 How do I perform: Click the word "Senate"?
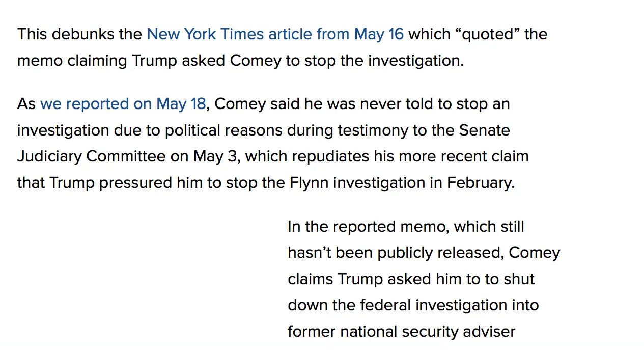click(x=484, y=130)
